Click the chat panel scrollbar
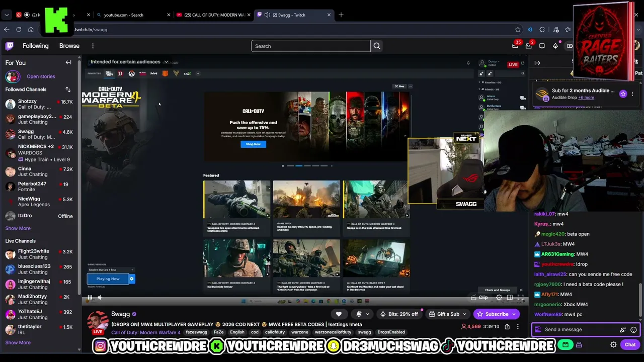Screen dimensions: 644x362 (x=640, y=301)
